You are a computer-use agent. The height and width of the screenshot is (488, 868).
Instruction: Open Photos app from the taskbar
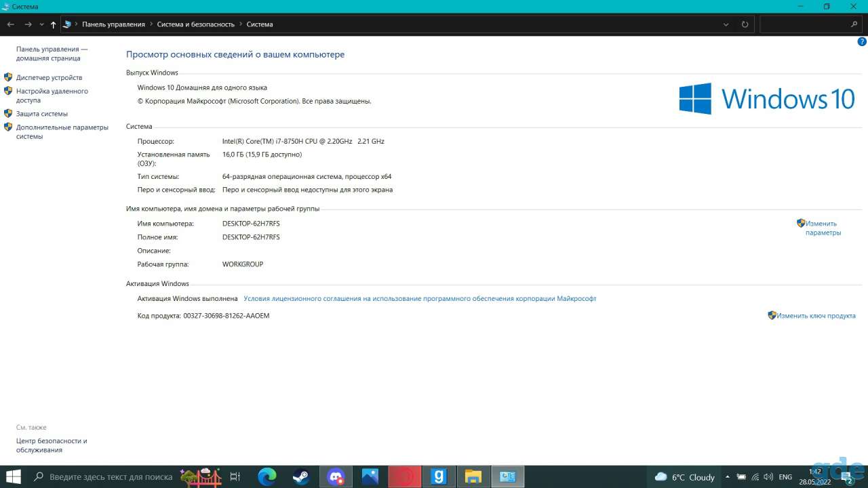pos(370,476)
